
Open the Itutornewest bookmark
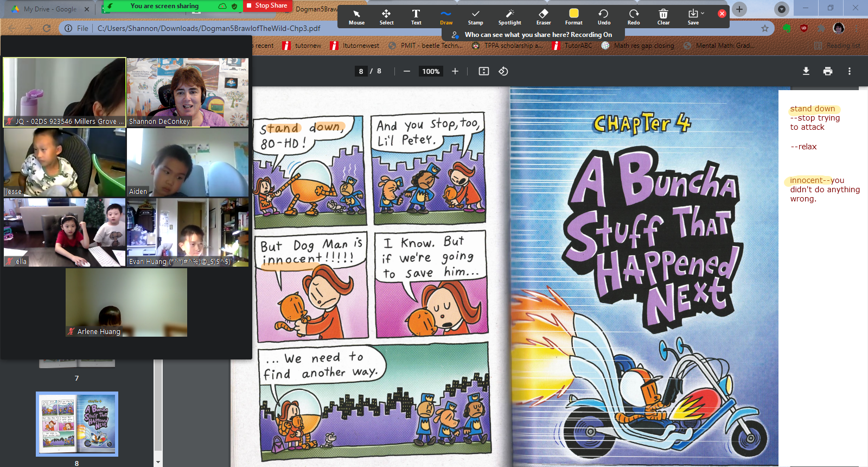(x=355, y=46)
